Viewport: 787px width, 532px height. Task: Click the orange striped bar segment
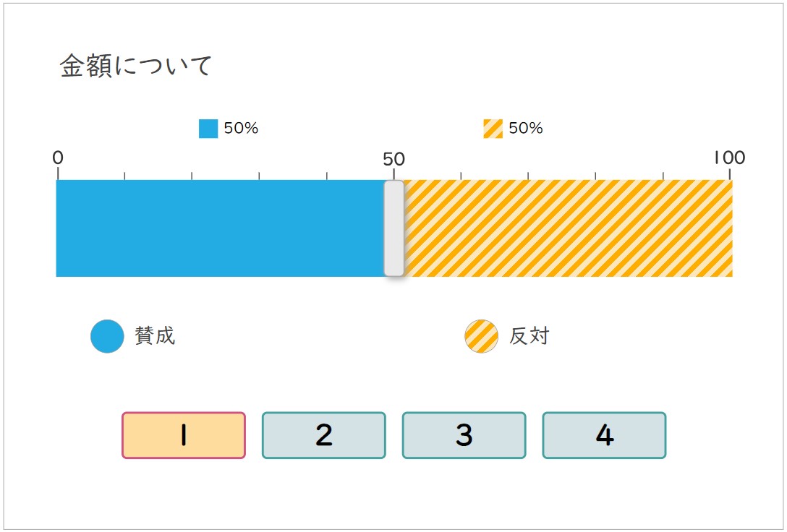568,228
